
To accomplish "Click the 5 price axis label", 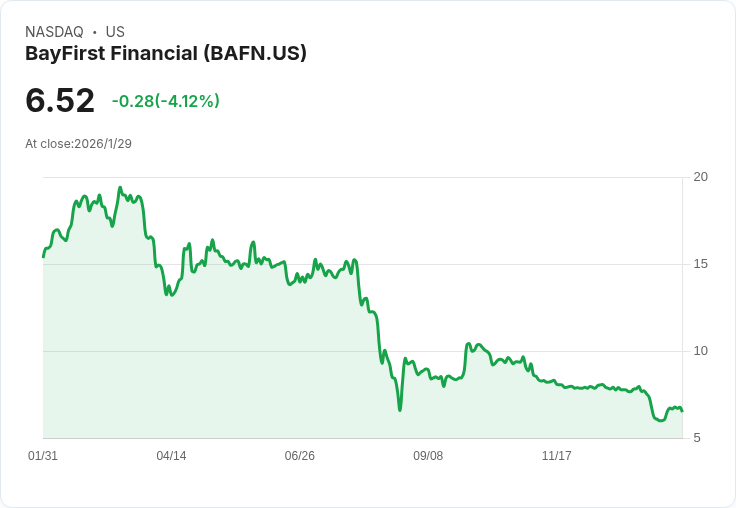I will click(x=697, y=438).
